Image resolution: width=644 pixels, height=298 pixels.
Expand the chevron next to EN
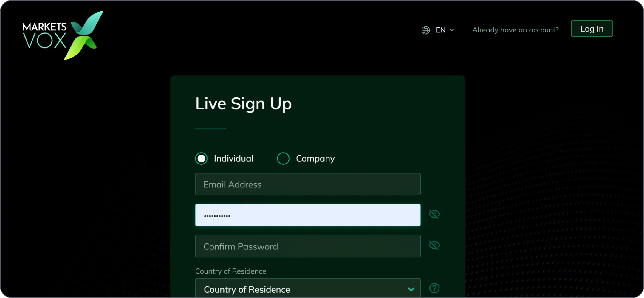452,30
